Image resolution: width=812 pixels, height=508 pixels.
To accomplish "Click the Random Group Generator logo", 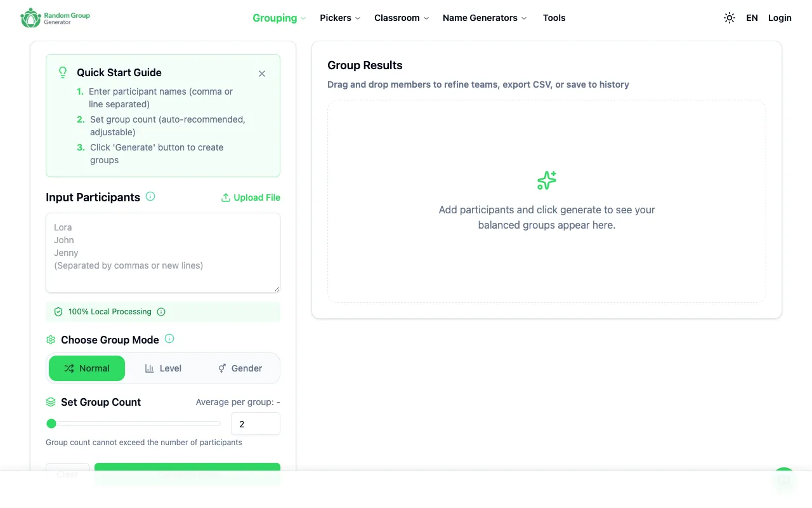I will [x=55, y=18].
